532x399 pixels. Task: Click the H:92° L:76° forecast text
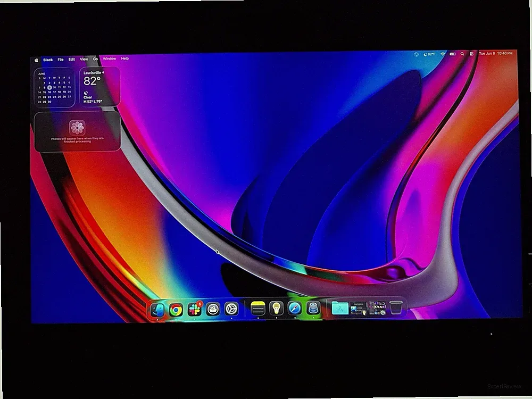93,101
